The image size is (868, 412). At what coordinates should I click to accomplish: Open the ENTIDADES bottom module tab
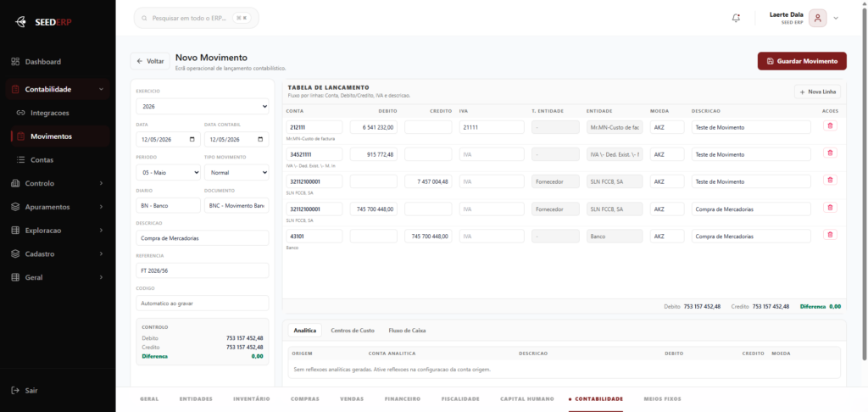pyautogui.click(x=196, y=398)
